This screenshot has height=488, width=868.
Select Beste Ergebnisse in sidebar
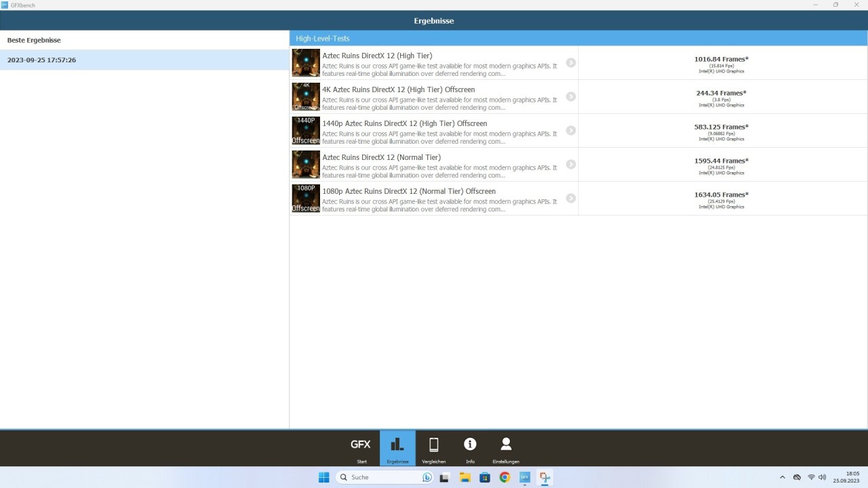(x=144, y=40)
